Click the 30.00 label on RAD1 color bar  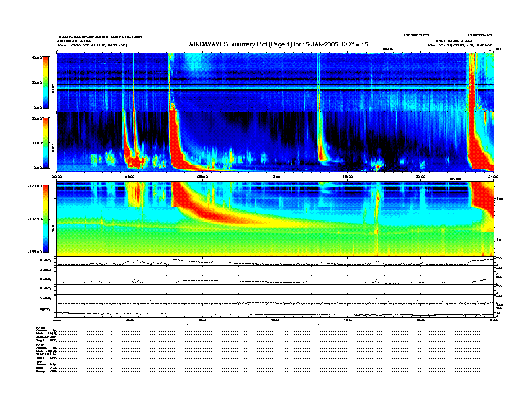36,143
